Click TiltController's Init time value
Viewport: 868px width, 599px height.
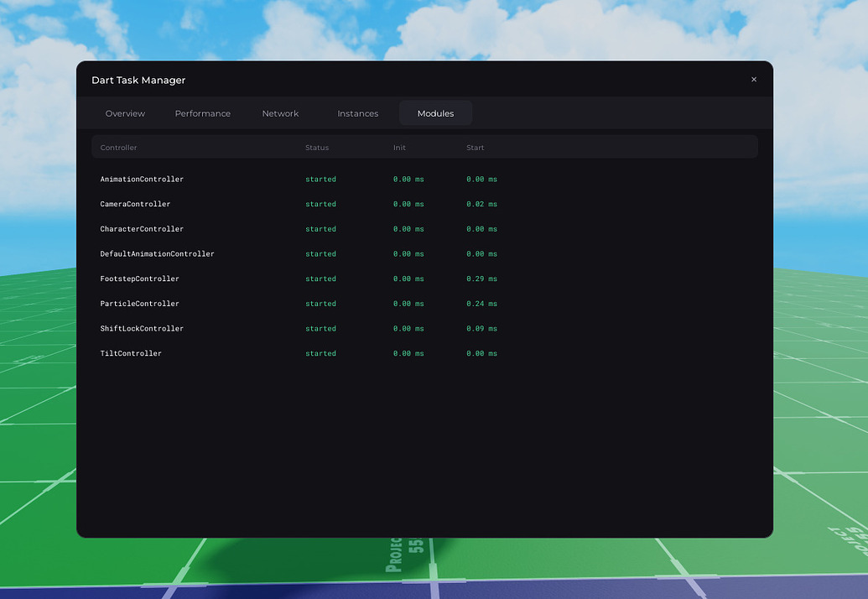(408, 354)
